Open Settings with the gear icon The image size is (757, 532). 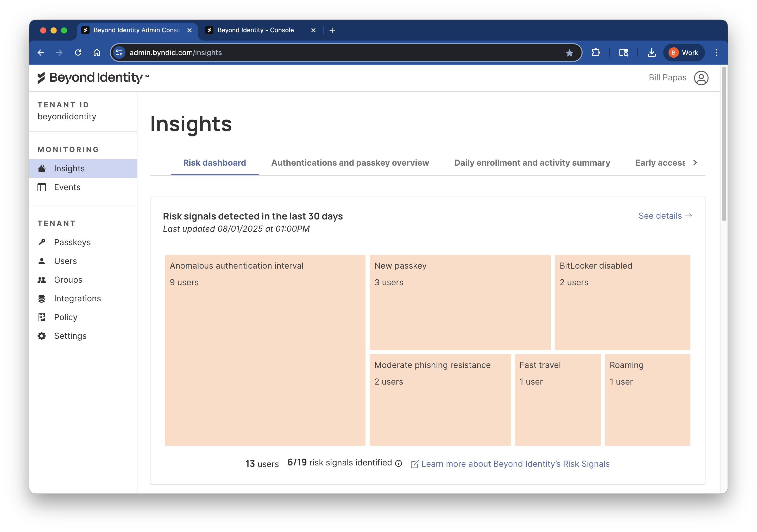coord(42,336)
